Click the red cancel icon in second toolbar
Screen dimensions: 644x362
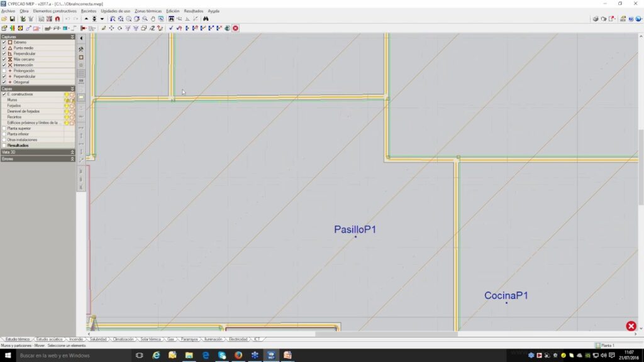point(236,28)
